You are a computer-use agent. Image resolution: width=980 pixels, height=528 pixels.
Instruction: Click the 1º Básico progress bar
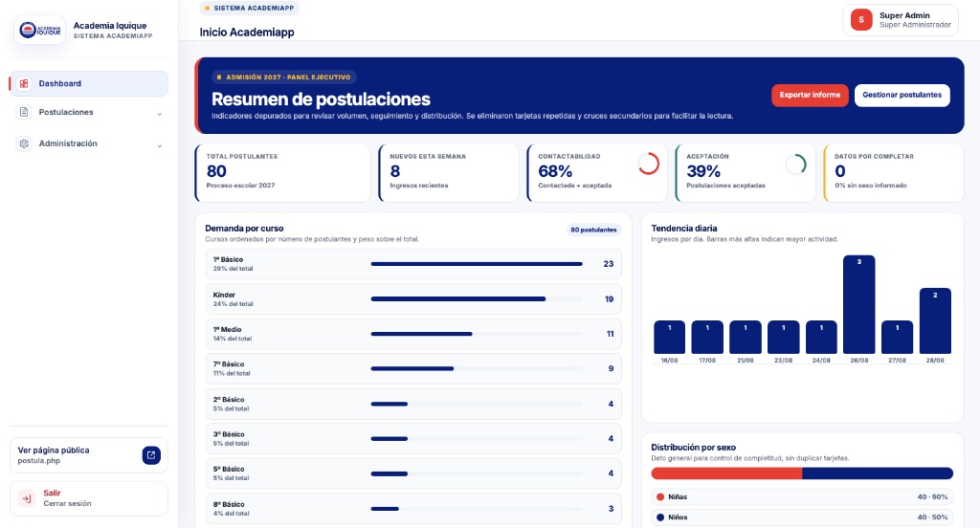point(477,264)
